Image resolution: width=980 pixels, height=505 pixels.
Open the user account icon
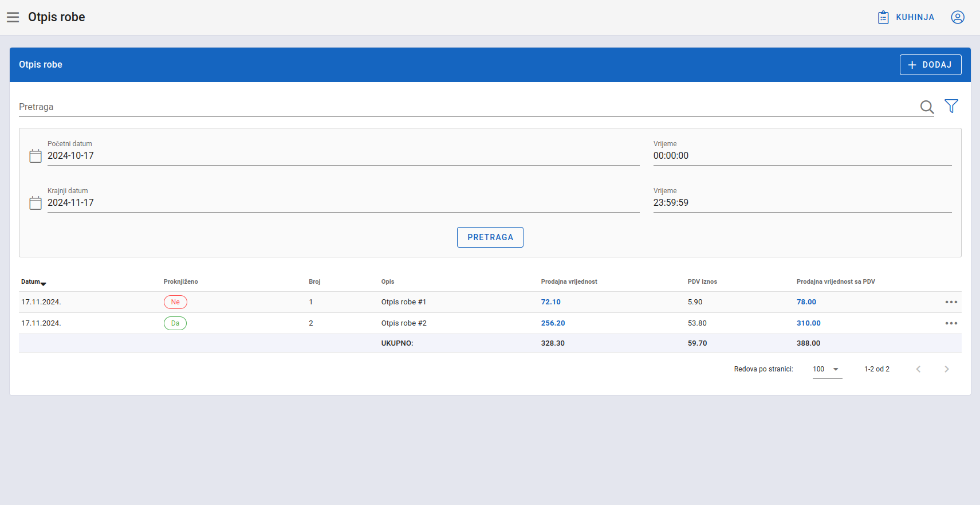[958, 17]
